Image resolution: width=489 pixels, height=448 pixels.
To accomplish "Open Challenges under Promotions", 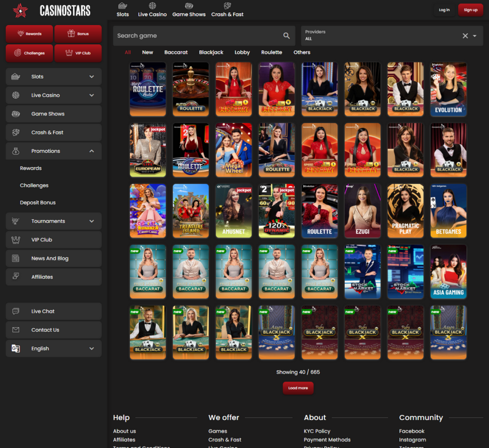I will pos(34,186).
